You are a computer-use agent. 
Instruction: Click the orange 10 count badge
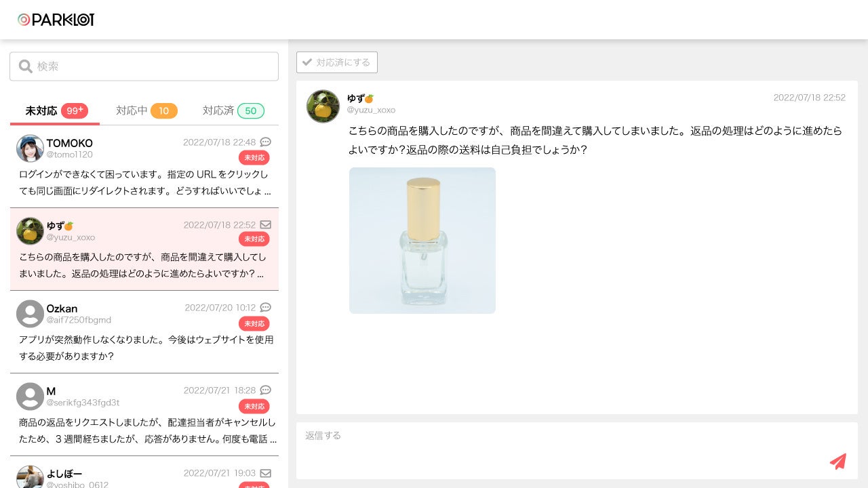(163, 110)
